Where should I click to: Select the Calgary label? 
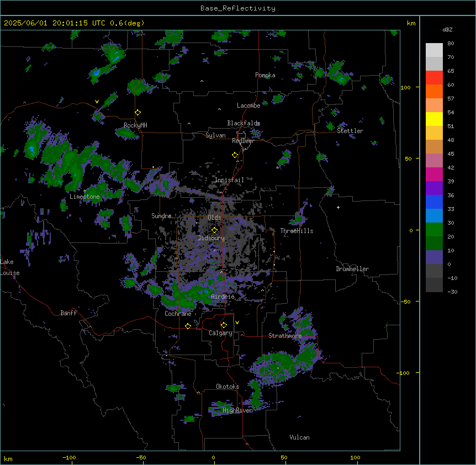[220, 333]
